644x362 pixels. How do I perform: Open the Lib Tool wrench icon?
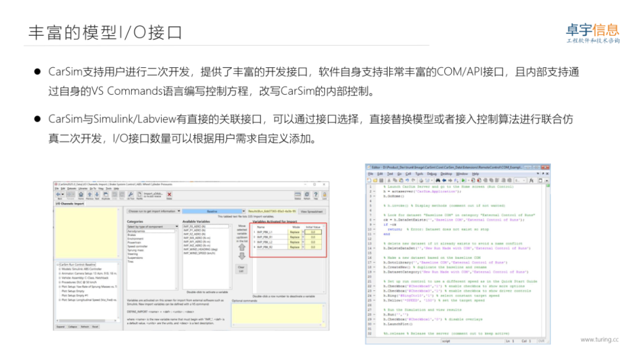point(131,194)
